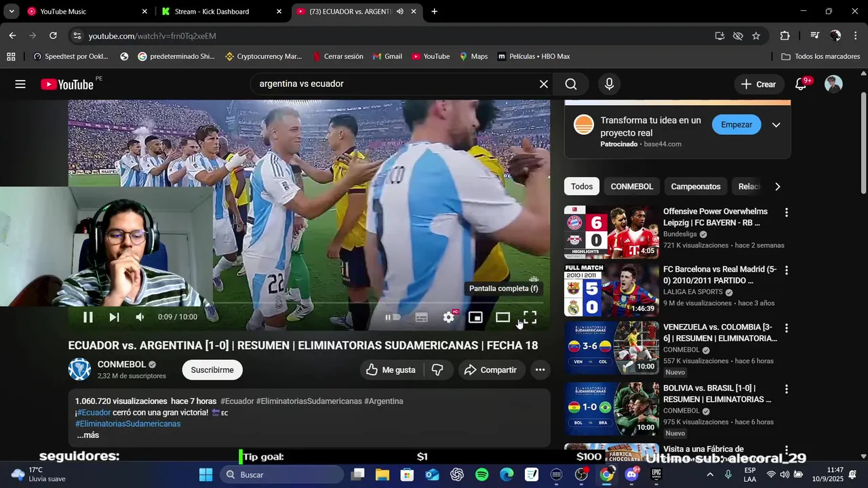Image resolution: width=868 pixels, height=488 pixels.
Task: Open the VENEZUELA vs. COLOMBIA video title
Action: click(720, 333)
